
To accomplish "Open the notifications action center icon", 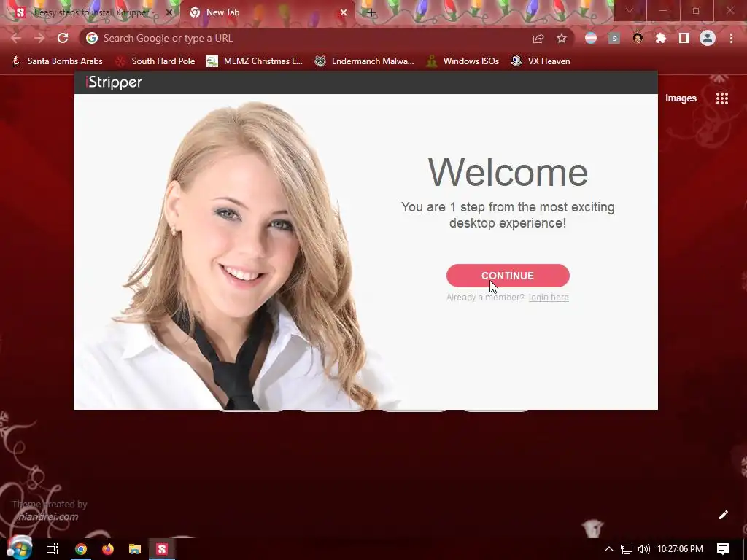I will 723,549.
